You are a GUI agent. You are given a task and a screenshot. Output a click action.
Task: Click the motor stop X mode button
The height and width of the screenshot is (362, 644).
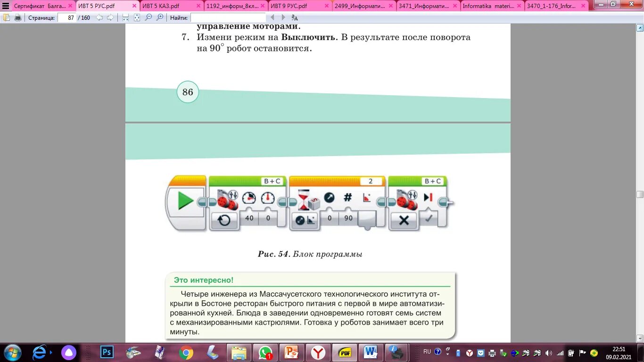coord(404,220)
